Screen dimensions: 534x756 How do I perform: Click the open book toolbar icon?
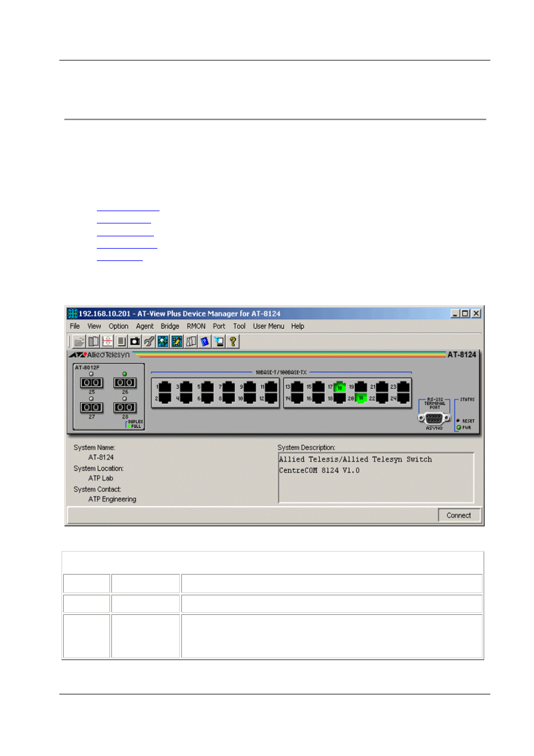click(x=93, y=341)
